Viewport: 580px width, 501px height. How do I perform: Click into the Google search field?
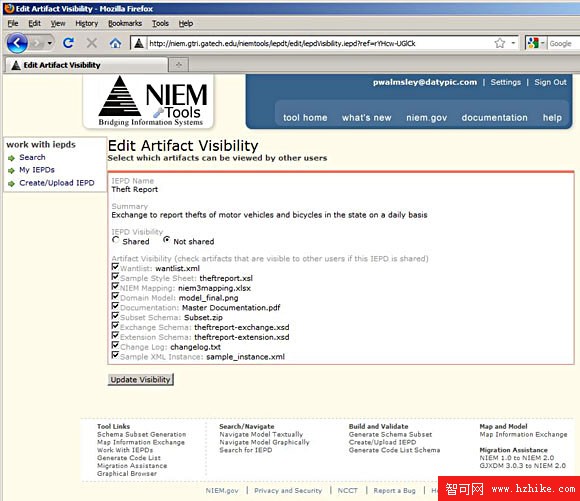click(x=563, y=43)
